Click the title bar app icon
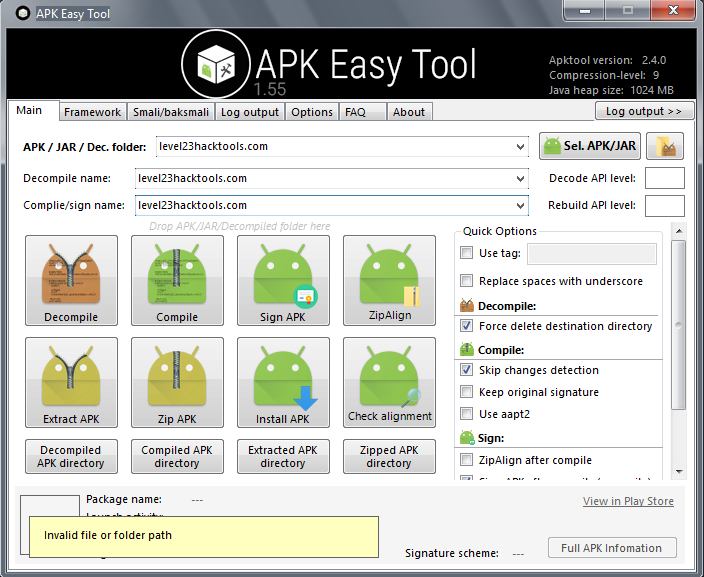Screen dimensions: 704x577 pyautogui.click(x=22, y=13)
